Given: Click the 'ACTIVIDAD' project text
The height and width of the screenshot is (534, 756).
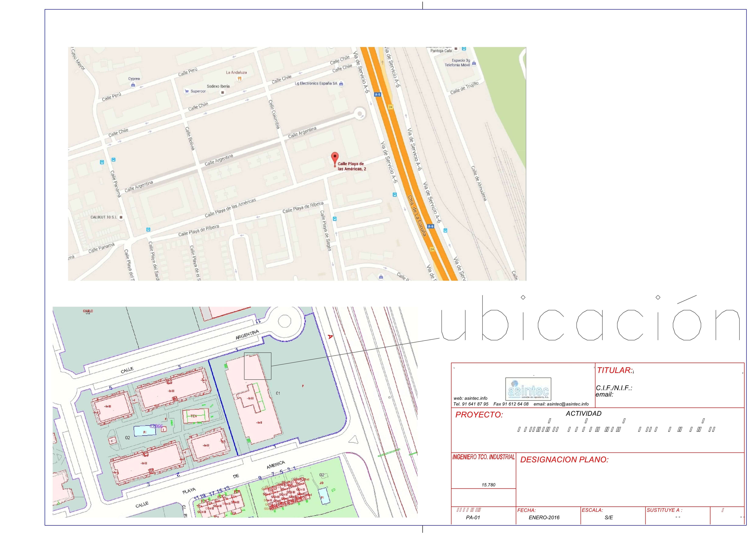Looking at the screenshot, I should click(583, 414).
